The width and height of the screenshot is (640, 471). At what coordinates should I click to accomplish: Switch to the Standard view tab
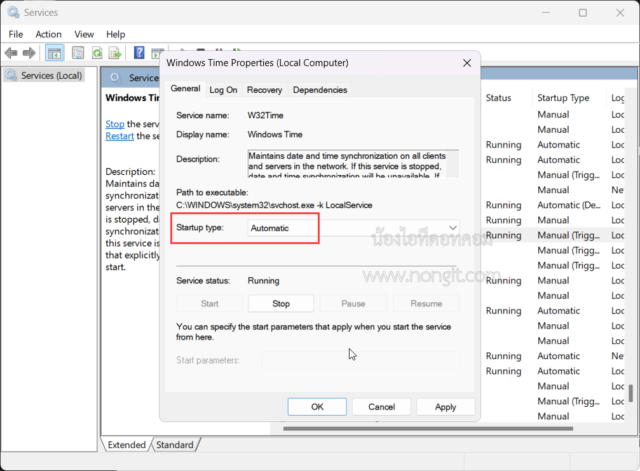click(175, 444)
